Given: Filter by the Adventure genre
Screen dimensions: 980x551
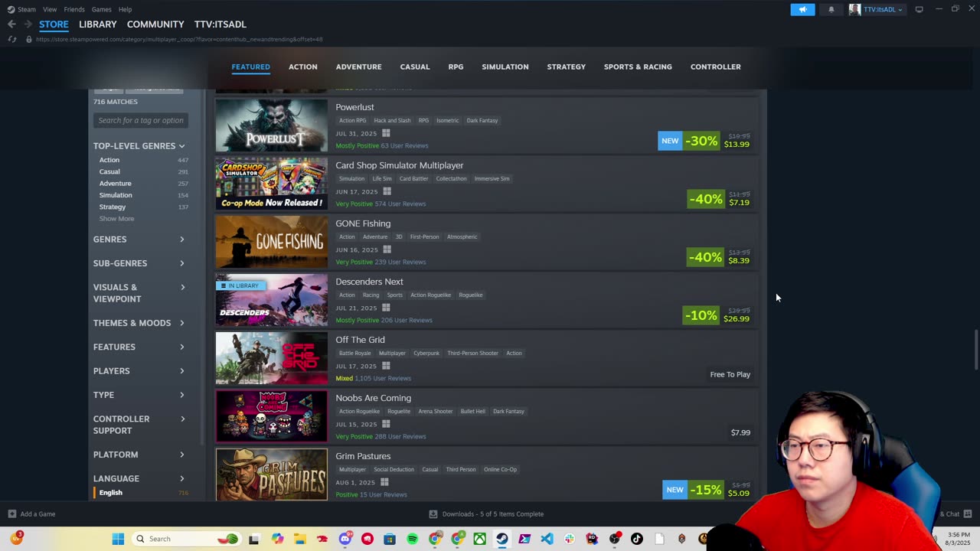Looking at the screenshot, I should 115,184.
